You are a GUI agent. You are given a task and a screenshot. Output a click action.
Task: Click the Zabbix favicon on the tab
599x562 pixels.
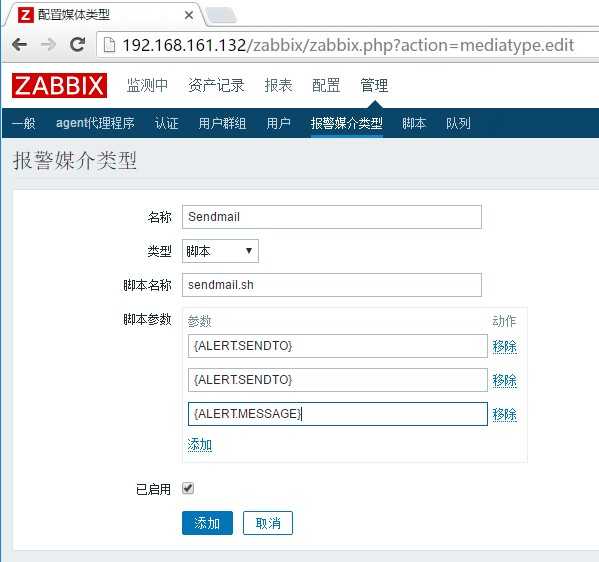pos(26,15)
